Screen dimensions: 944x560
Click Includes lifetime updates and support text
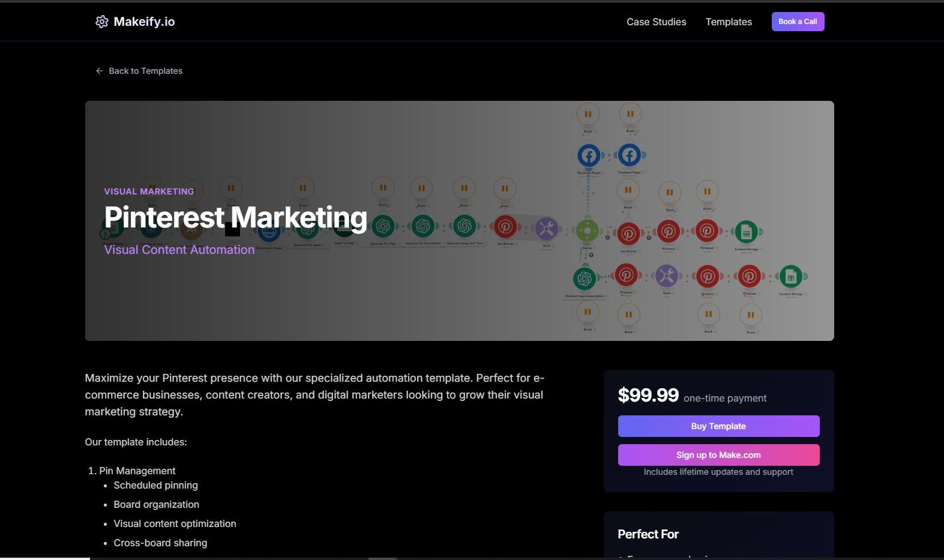[718, 472]
